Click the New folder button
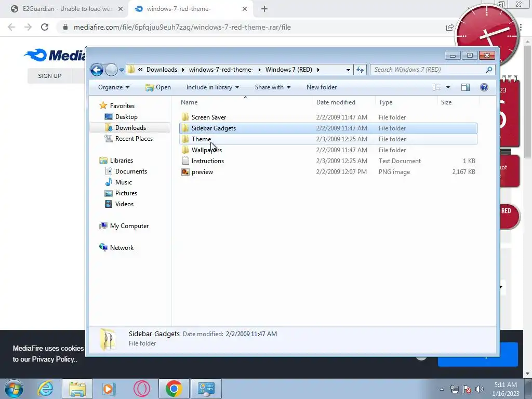 [x=321, y=87]
